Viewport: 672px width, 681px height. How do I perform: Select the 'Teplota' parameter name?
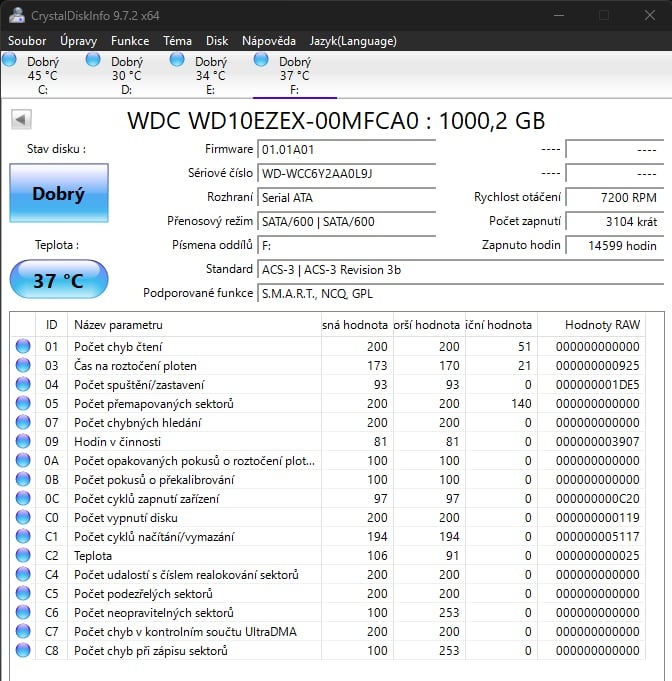tap(93, 556)
